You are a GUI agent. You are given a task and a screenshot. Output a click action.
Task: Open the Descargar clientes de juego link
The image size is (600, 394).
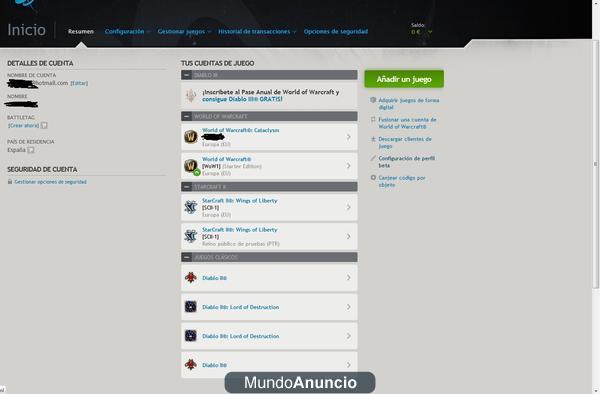405,142
